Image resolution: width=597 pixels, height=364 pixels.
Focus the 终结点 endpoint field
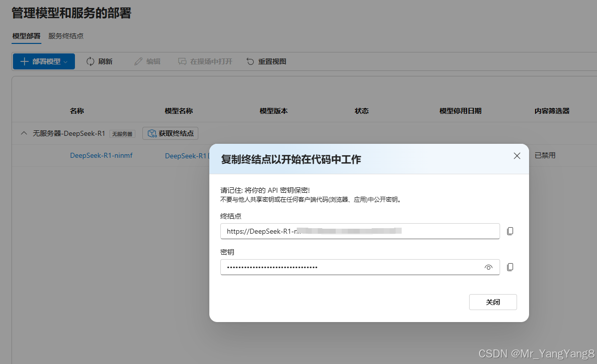(360, 231)
